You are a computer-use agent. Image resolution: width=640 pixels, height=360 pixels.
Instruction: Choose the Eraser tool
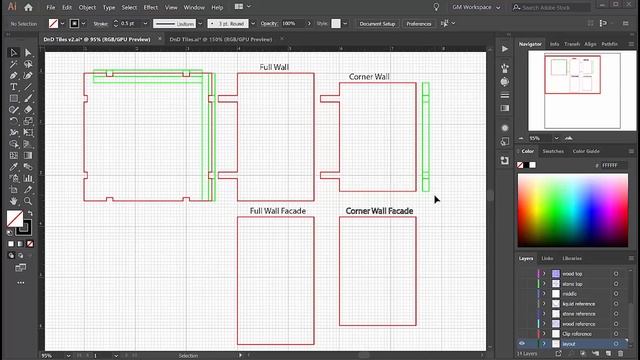pyautogui.click(x=28, y=110)
